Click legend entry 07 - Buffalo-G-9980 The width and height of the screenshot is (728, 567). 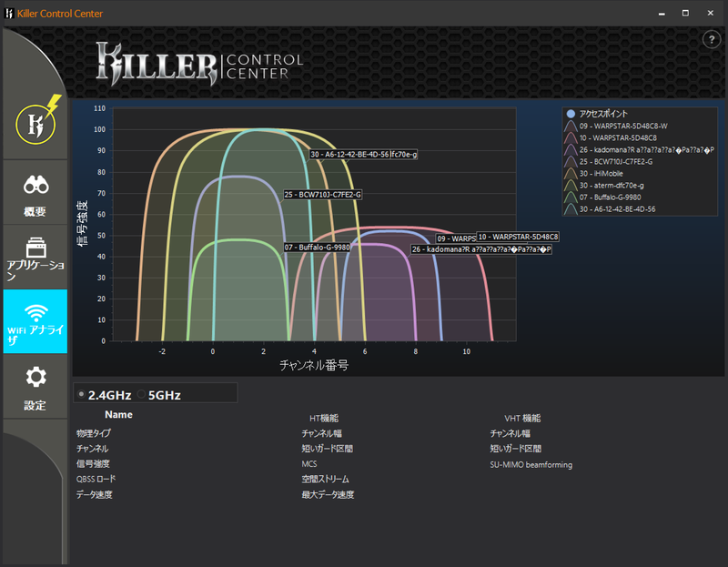pyautogui.click(x=603, y=197)
